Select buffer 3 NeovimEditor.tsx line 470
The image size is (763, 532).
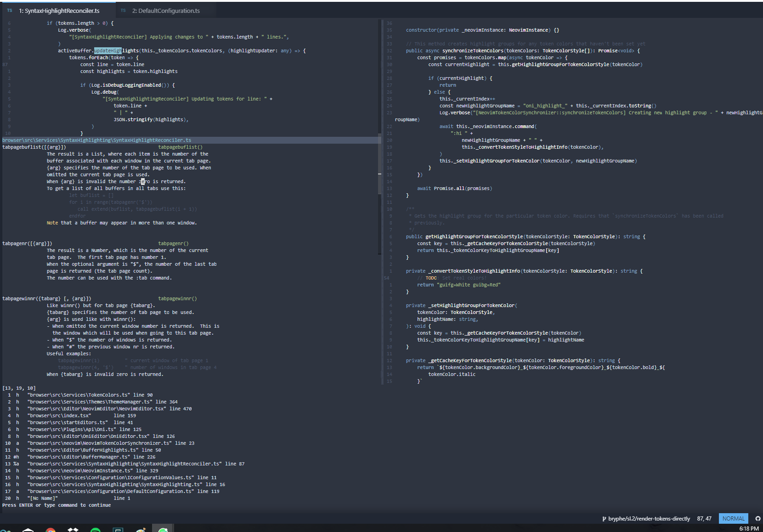[x=98, y=409]
